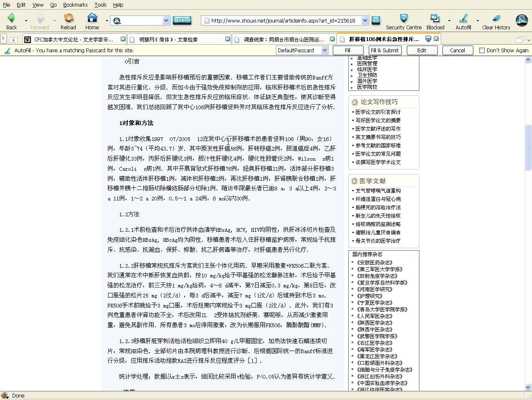
Task: Close the 明慧网 tab
Action: click(x=227, y=39)
